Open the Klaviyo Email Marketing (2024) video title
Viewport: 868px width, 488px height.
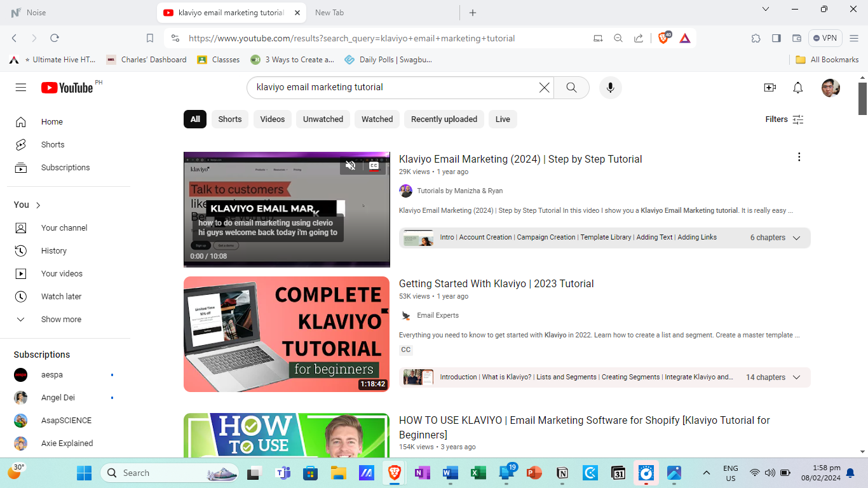[x=520, y=159]
